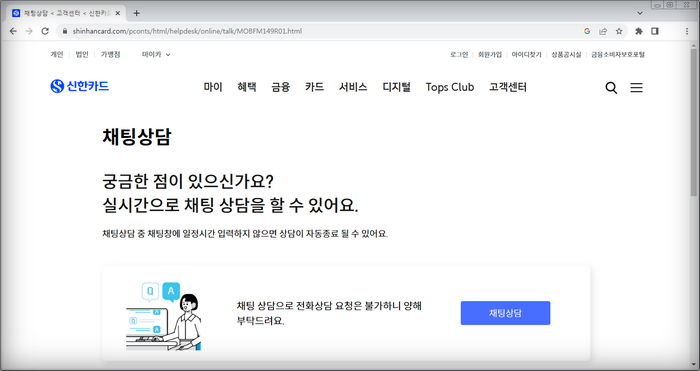Toggle the browser side panel icon
This screenshot has width=700, height=371.
pos(655,31)
